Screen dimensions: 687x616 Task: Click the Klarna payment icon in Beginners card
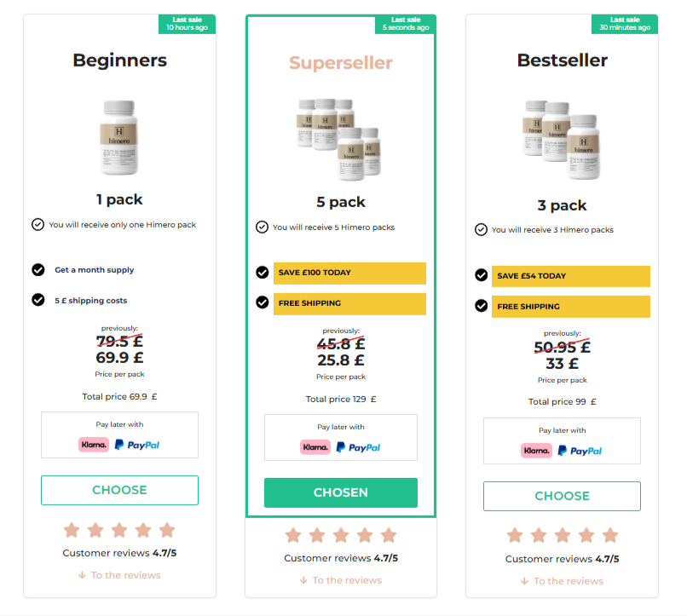coord(93,444)
